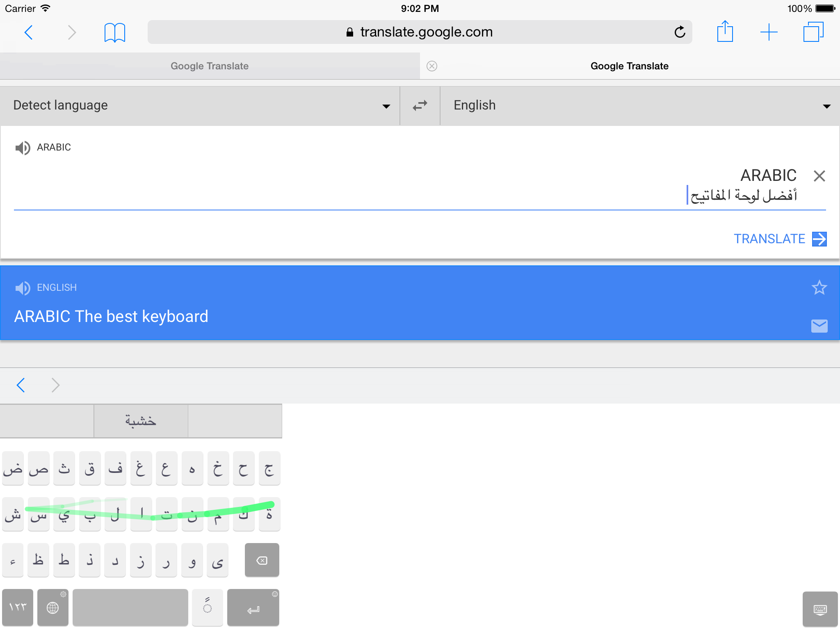Pick the keyboard suggestion خشبة
This screenshot has height=630, width=840.
tap(141, 421)
